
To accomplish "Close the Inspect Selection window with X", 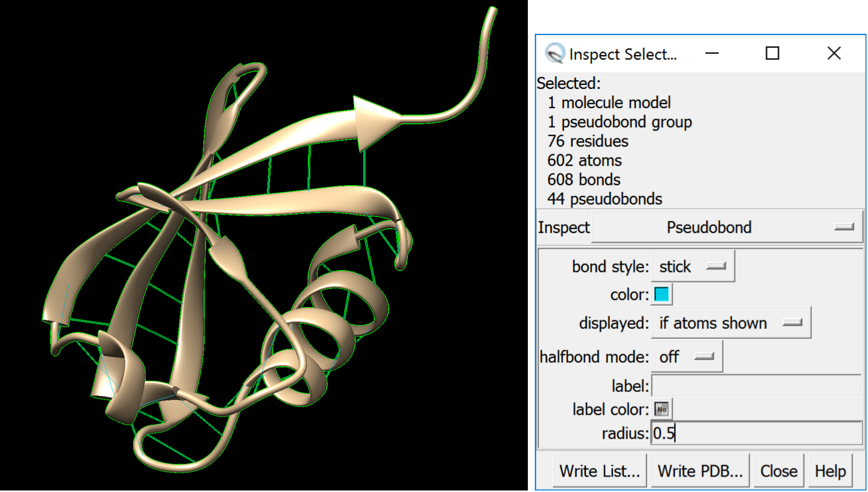I will tap(834, 53).
